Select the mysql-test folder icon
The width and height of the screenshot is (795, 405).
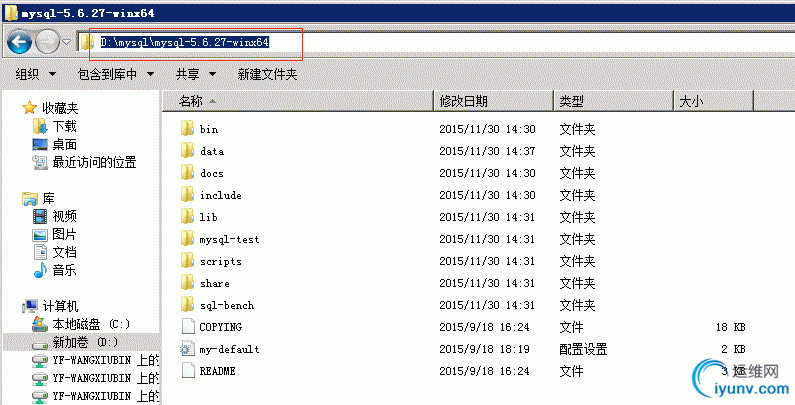coord(188,239)
